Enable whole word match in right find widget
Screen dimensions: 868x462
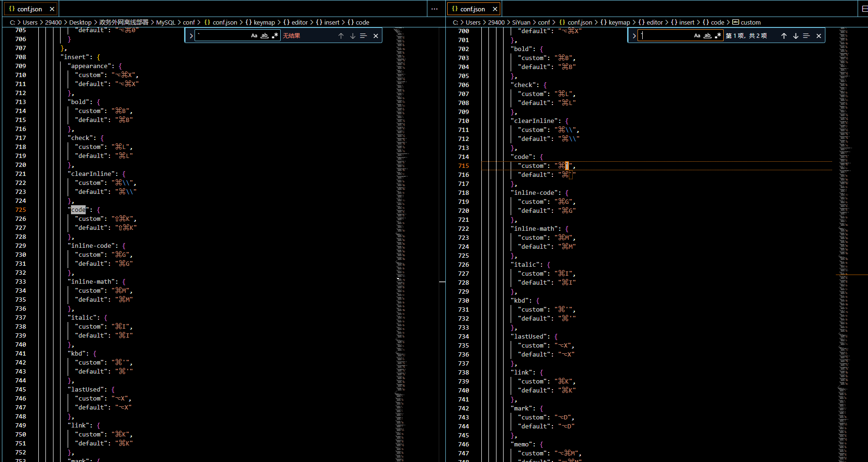click(x=708, y=35)
